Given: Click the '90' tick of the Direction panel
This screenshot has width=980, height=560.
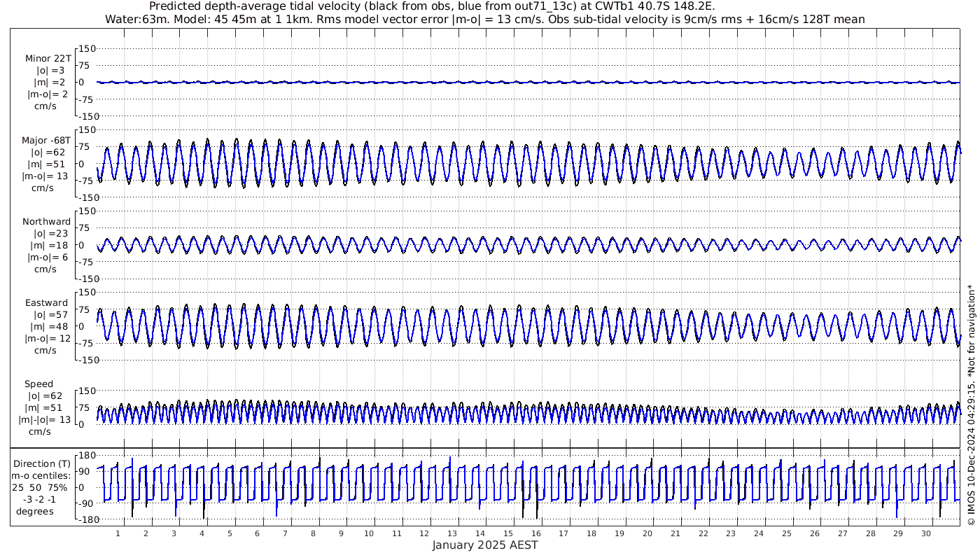Looking at the screenshot, I should pyautogui.click(x=85, y=472).
